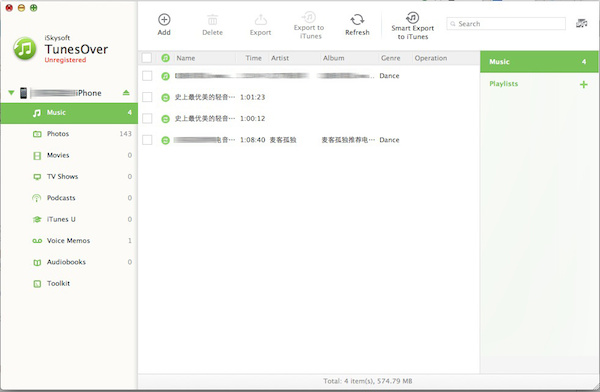
Task: Select the Music tab in right panel
Action: pyautogui.click(x=539, y=62)
